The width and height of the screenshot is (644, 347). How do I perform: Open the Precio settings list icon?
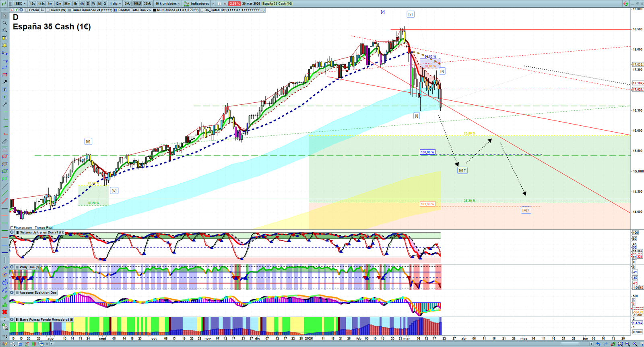pyautogui.click(x=43, y=10)
